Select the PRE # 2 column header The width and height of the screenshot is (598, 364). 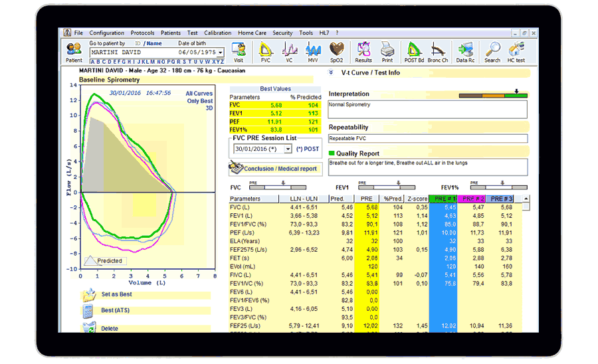point(471,199)
